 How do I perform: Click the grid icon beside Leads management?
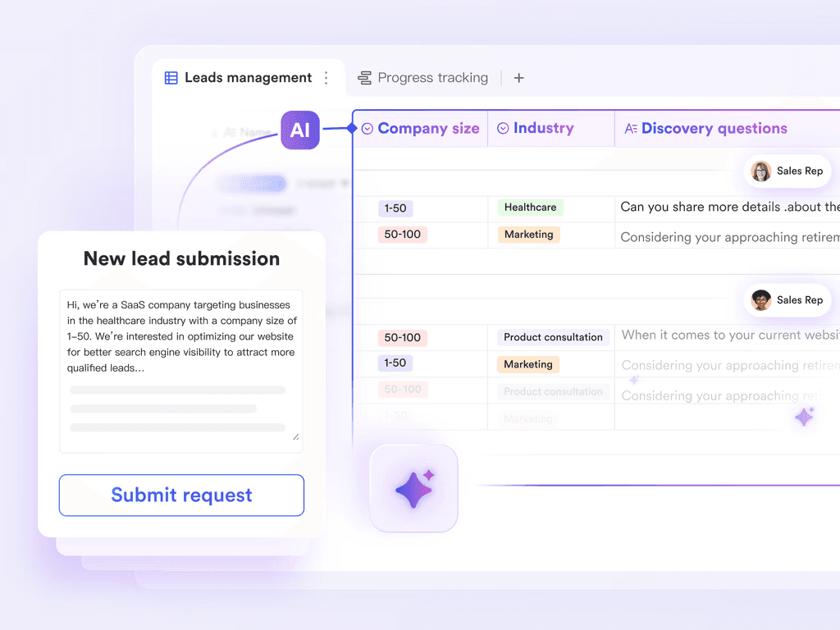(x=171, y=78)
